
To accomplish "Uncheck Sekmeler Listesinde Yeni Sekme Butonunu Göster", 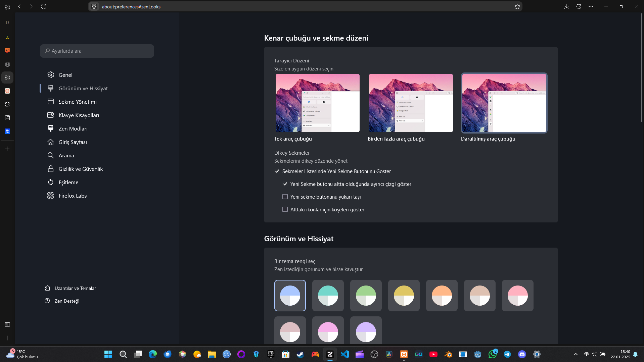I will (277, 171).
